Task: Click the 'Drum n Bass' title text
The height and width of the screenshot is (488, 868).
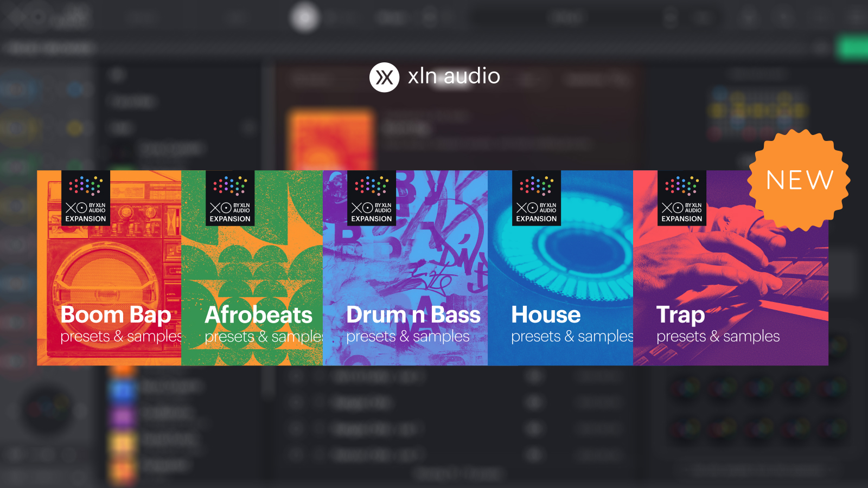Action: click(413, 315)
